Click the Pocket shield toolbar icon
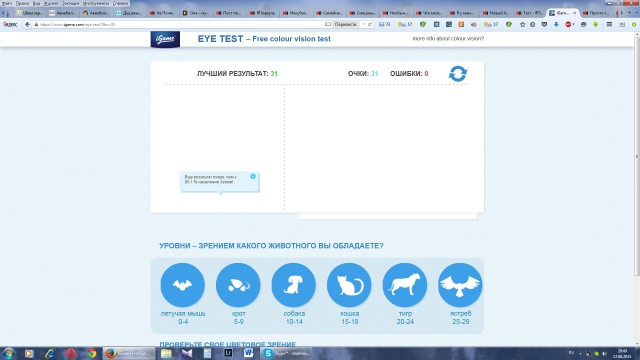Screen dimensions: 640x360 pyautogui.click(x=544, y=24)
